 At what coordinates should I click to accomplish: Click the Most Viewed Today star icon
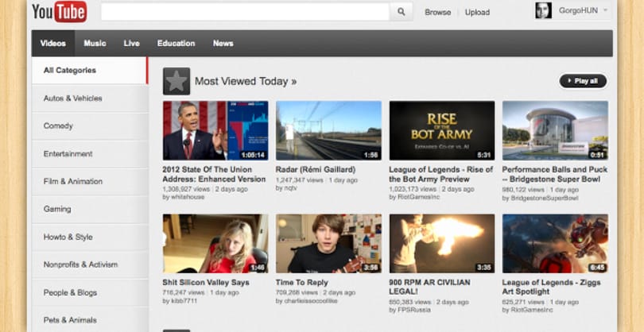pos(177,81)
